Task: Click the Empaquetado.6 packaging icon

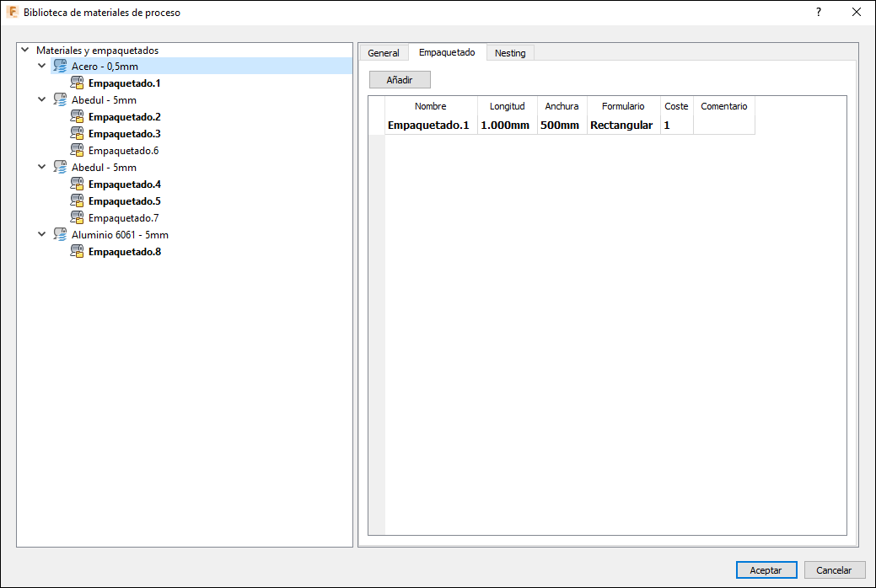Action: [77, 150]
